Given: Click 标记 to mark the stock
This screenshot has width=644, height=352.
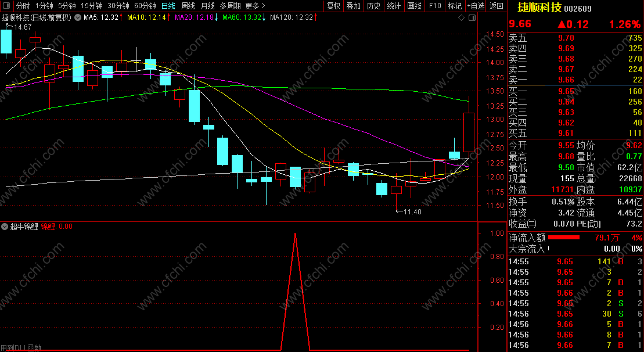Looking at the screenshot, I should 455,6.
